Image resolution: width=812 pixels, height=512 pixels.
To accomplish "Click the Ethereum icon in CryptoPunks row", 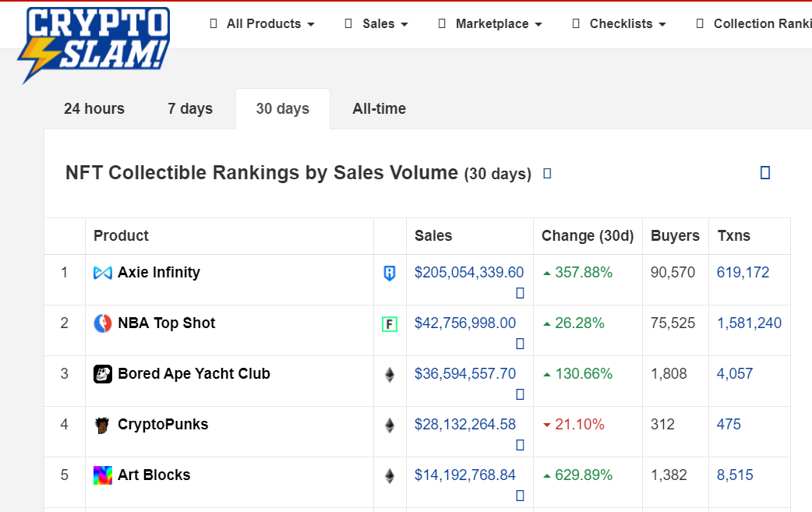I will pos(390,425).
